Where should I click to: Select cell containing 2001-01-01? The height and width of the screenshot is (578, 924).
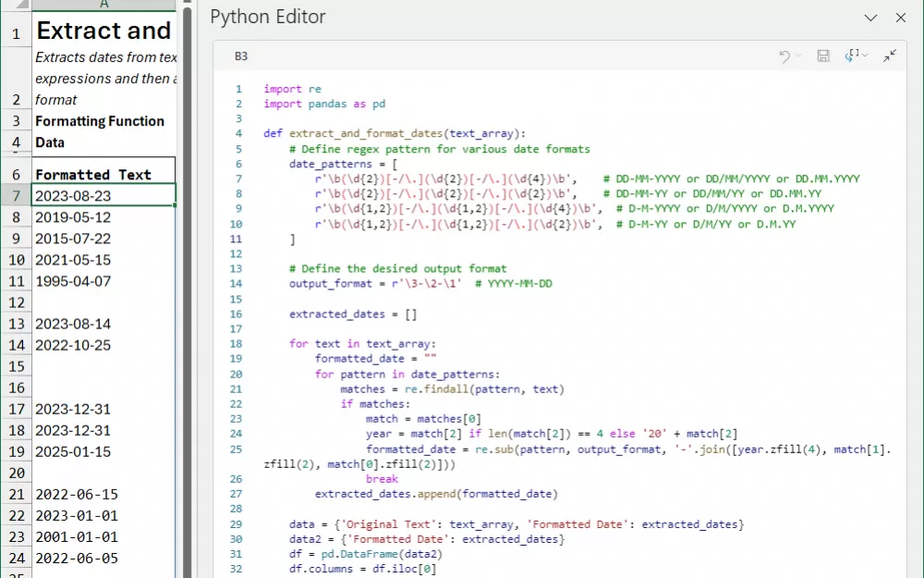click(103, 536)
